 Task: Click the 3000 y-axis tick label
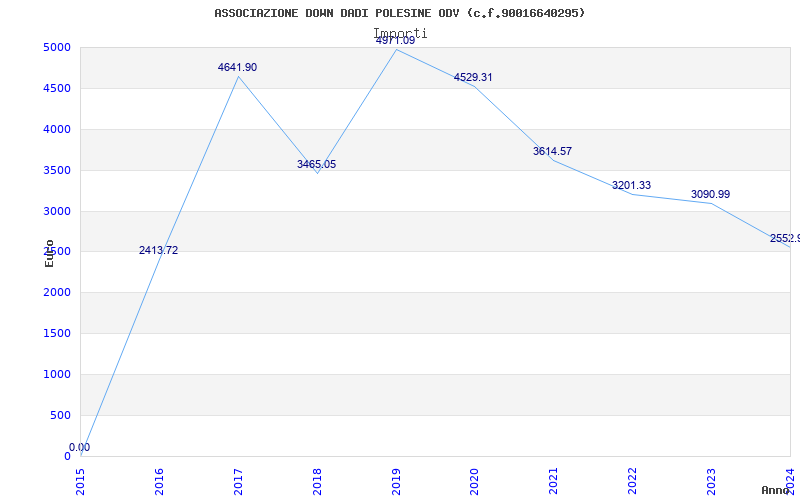tap(57, 211)
